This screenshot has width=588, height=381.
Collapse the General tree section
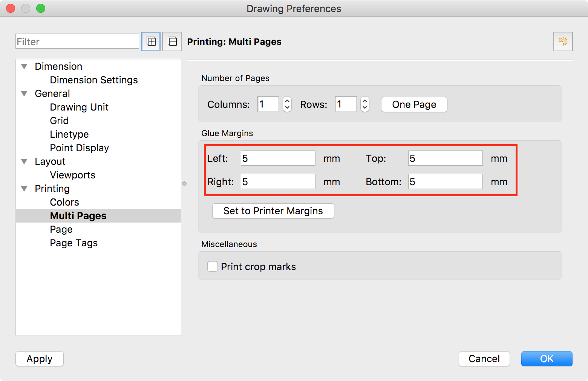[24, 94]
